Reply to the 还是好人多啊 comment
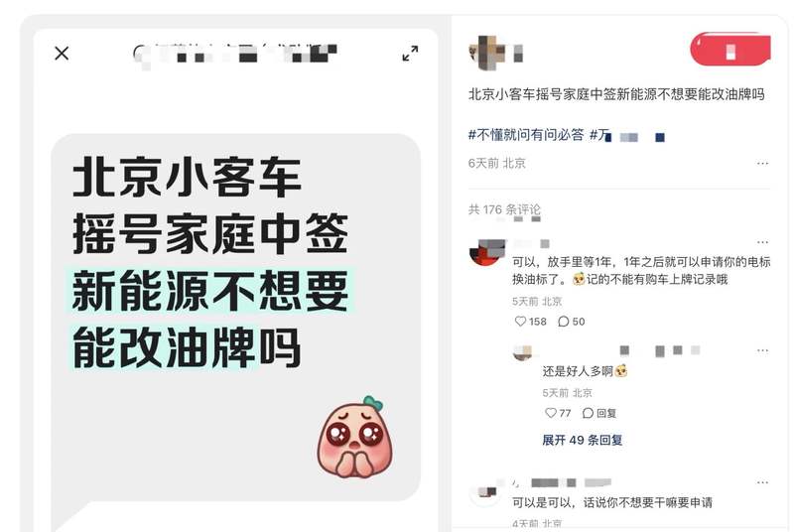 click(599, 413)
